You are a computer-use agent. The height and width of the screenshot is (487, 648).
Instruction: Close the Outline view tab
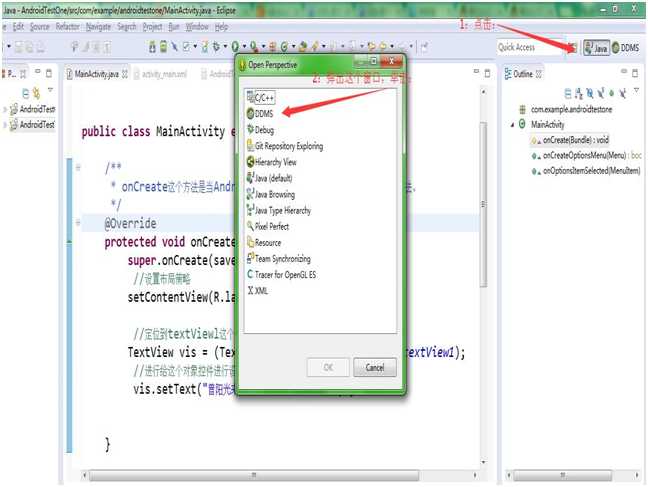[538, 74]
